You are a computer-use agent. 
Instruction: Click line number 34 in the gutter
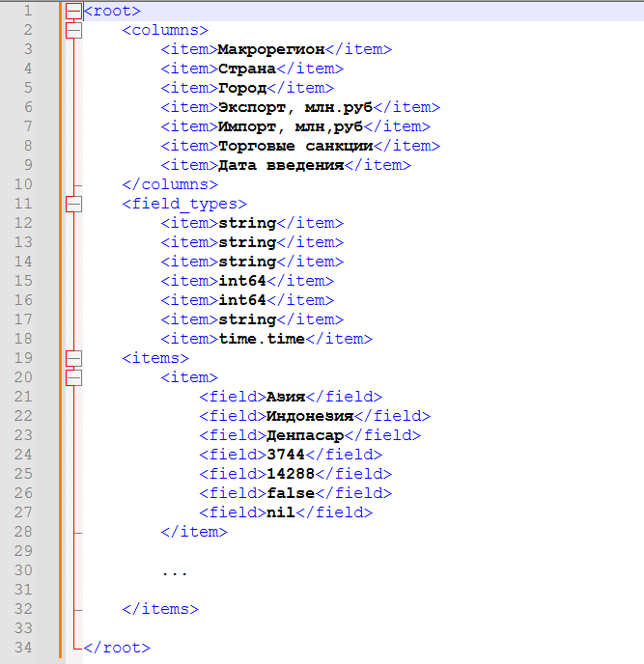tap(23, 648)
